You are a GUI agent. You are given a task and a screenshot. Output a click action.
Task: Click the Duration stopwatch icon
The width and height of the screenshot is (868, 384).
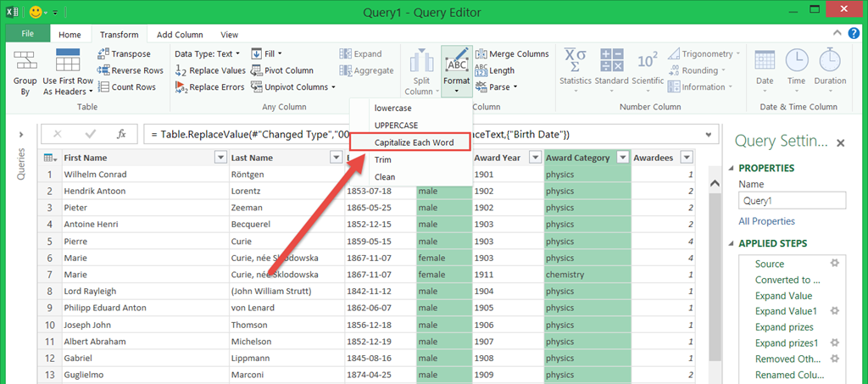830,61
